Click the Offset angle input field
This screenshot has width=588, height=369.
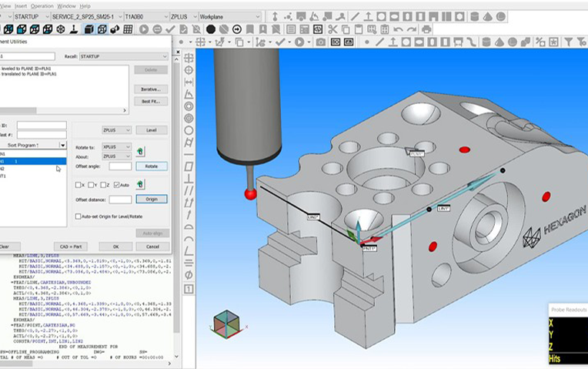[120, 166]
